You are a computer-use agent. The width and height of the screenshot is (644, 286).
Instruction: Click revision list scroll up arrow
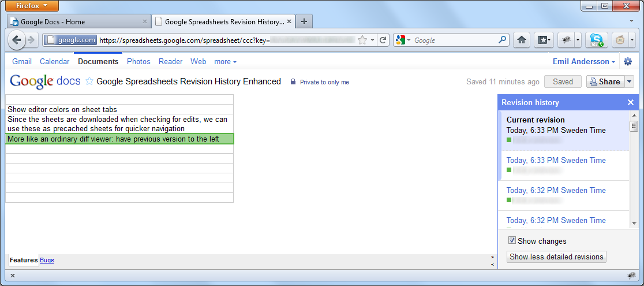coord(634,115)
